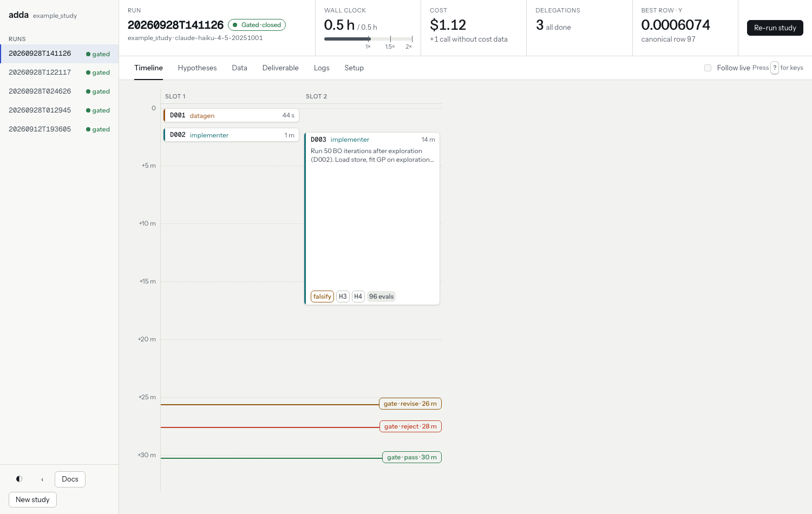
Task: Click the keyboard shortcuts ? key hint
Action: coord(775,68)
